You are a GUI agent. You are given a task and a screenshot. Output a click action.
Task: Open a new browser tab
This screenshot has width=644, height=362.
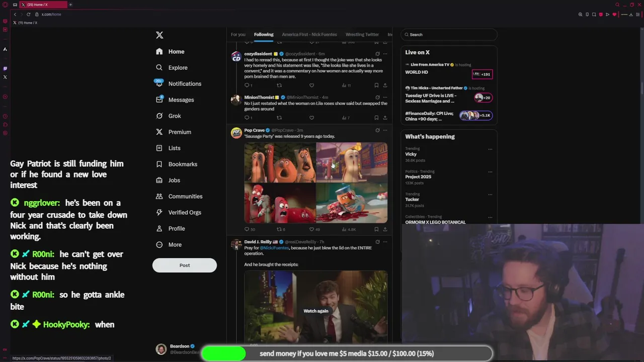pos(70,5)
